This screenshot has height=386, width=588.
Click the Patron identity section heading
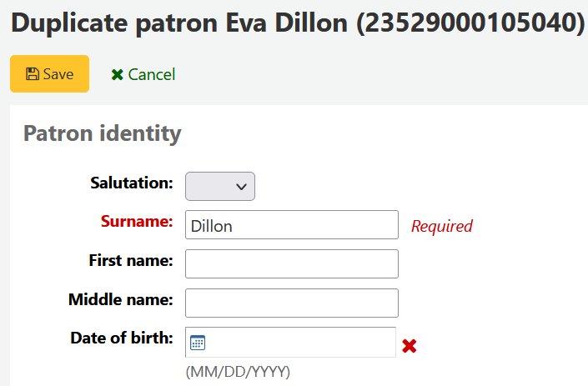pos(102,133)
